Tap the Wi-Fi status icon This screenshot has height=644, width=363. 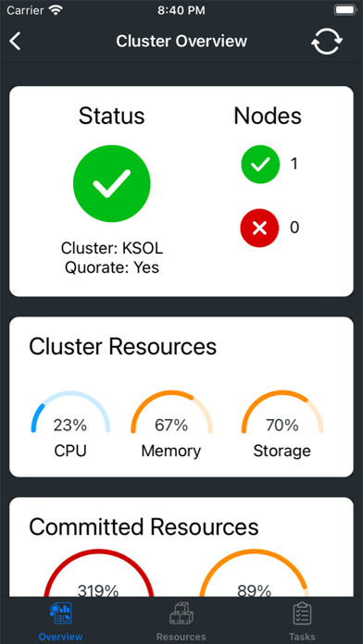click(x=55, y=10)
